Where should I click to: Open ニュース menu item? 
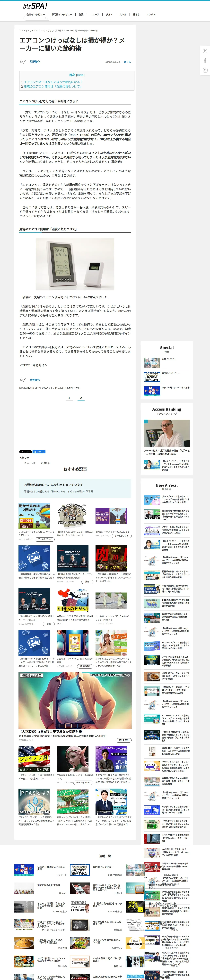point(95,15)
